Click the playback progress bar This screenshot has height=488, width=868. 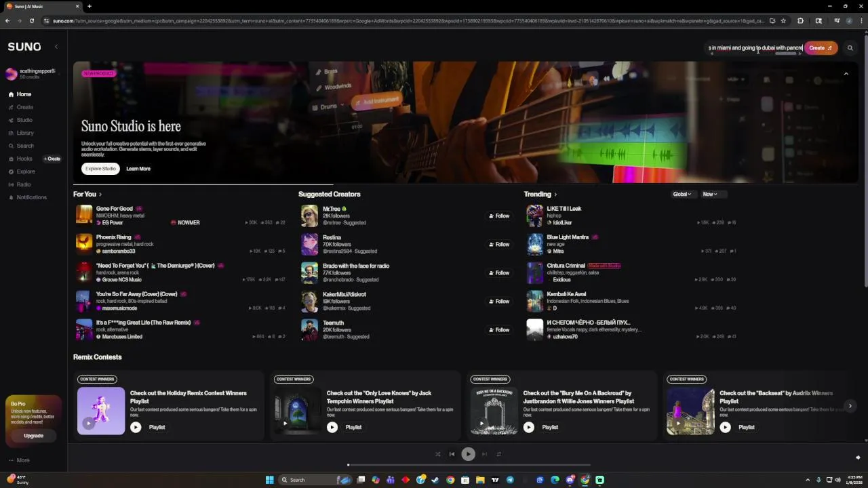[x=468, y=465]
